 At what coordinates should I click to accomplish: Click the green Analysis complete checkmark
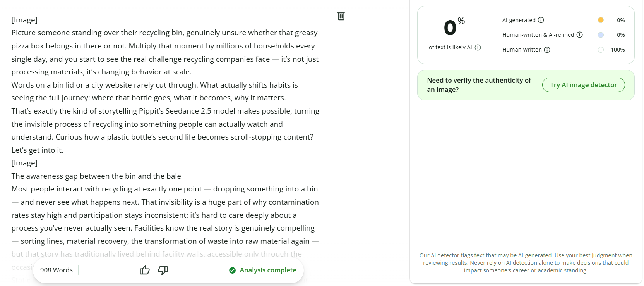click(x=232, y=270)
